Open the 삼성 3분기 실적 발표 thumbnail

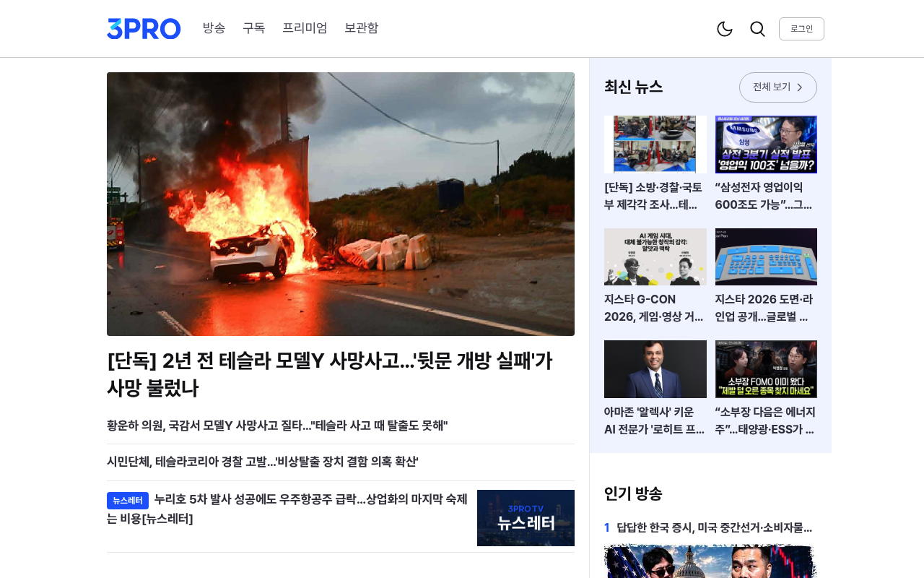pyautogui.click(x=766, y=144)
